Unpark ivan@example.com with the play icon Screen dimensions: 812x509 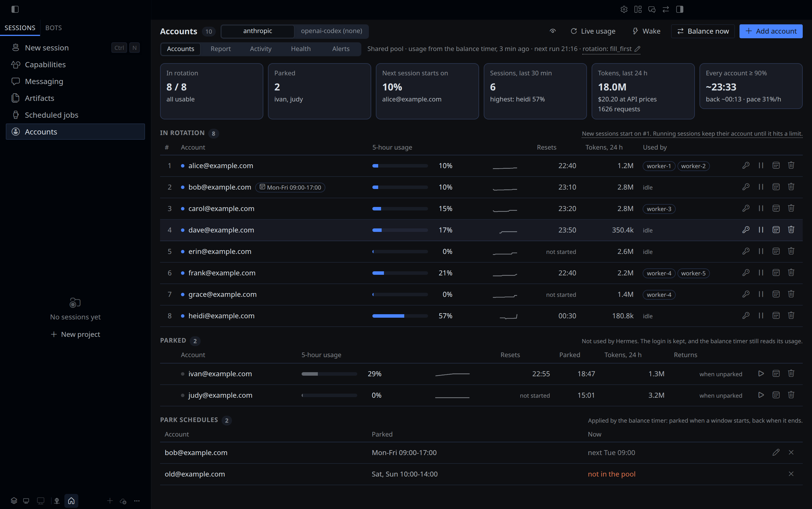[x=761, y=373]
